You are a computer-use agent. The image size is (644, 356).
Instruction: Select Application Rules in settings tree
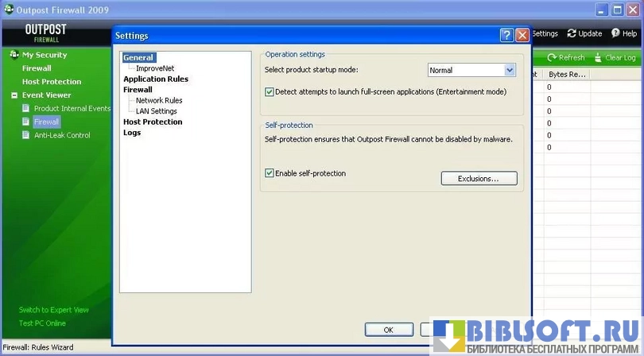pos(156,79)
